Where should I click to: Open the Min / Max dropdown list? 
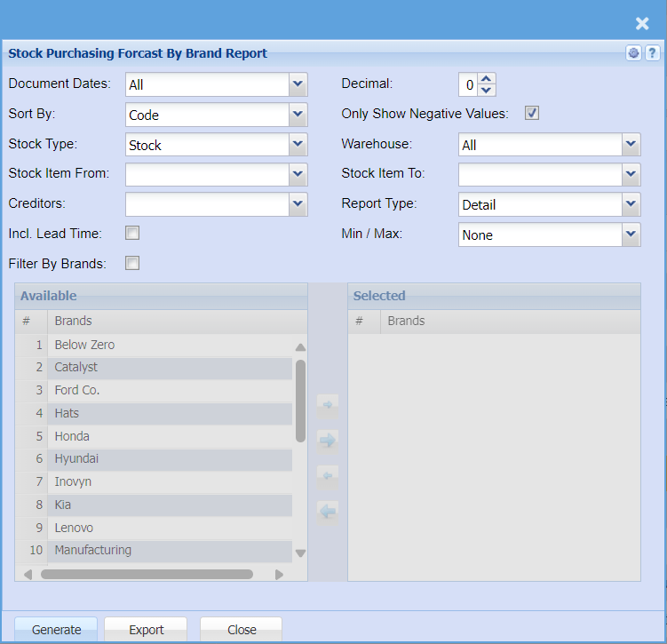[x=631, y=235]
